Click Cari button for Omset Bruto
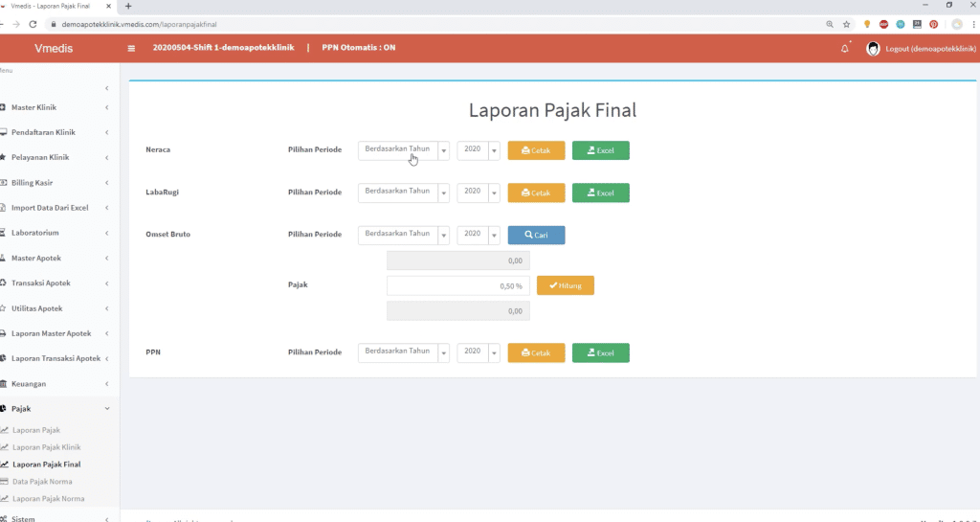Image resolution: width=980 pixels, height=522 pixels. pos(536,235)
